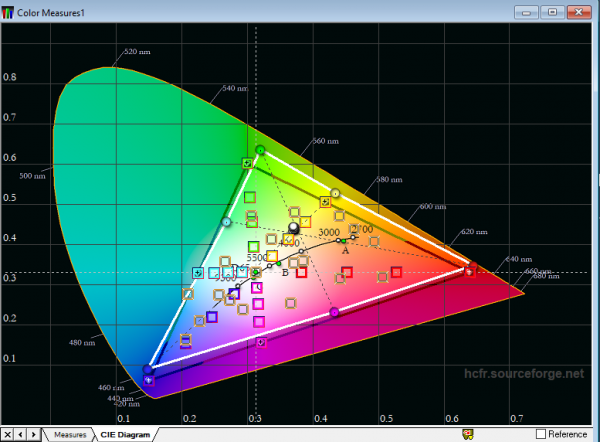
Task: Select the blue primary circle marker
Action: [148, 370]
